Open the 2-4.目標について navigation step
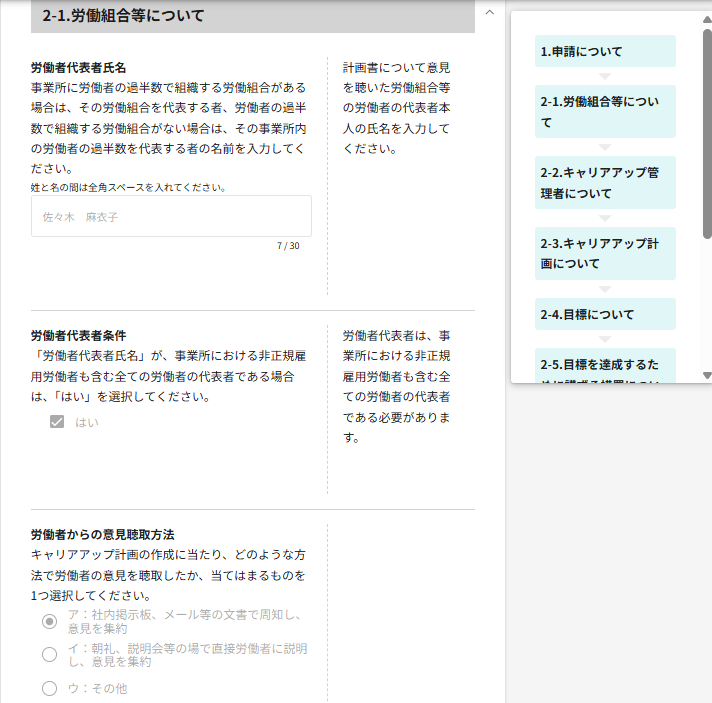This screenshot has width=712, height=703. click(605, 314)
